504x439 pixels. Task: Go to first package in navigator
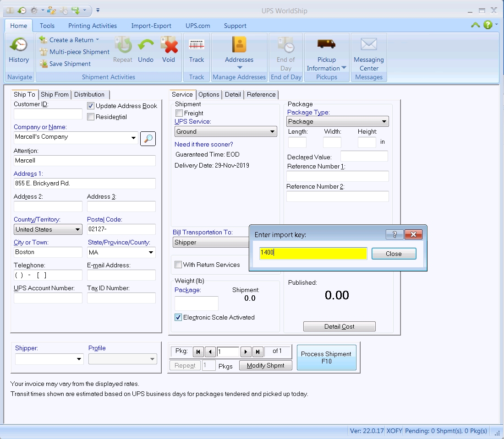pyautogui.click(x=198, y=352)
